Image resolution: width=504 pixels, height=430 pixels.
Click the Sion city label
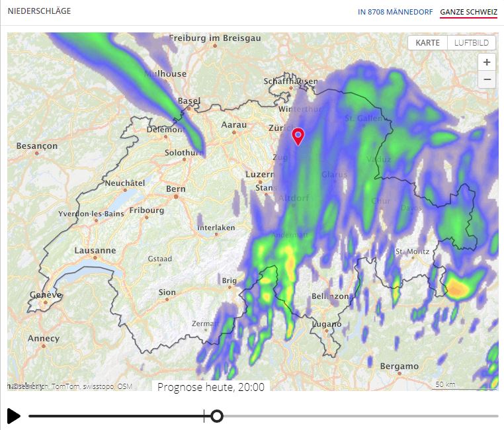click(x=167, y=292)
